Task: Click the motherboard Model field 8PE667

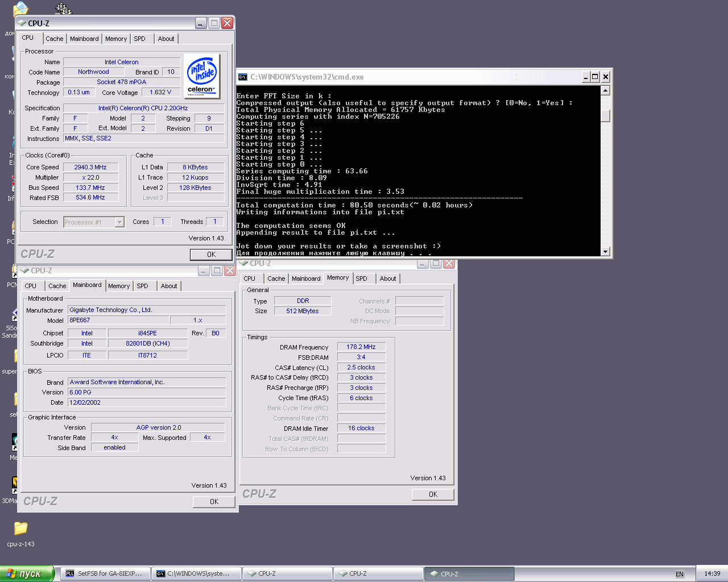Action: click(118, 320)
